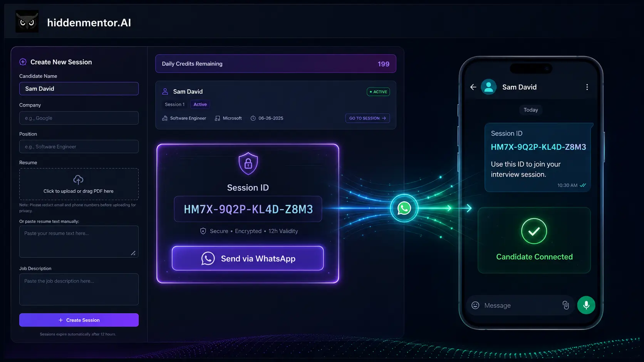Click the session ID code box in the center card
Screen dimensions: 644x362
point(248,209)
